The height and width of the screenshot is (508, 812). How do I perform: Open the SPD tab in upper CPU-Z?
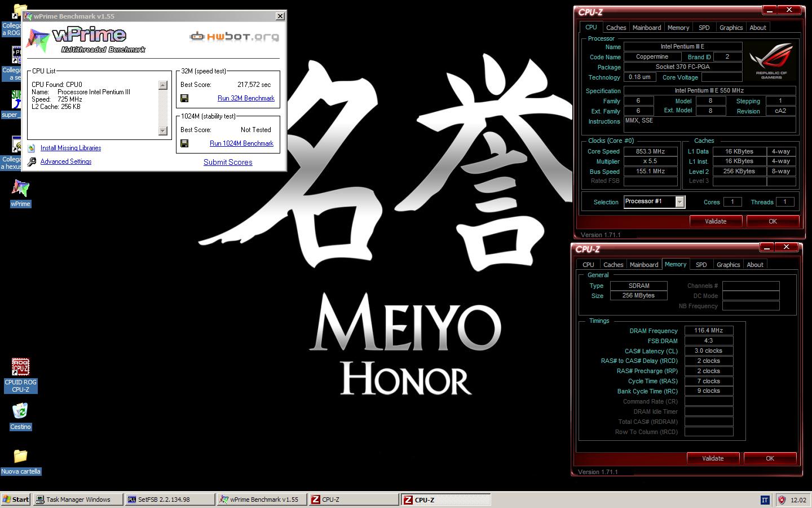click(x=704, y=28)
